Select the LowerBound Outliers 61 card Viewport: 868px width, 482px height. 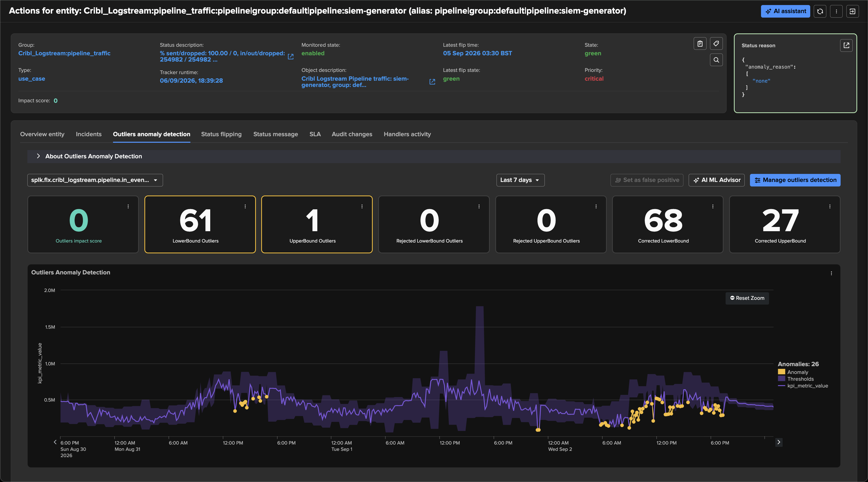pyautogui.click(x=200, y=224)
